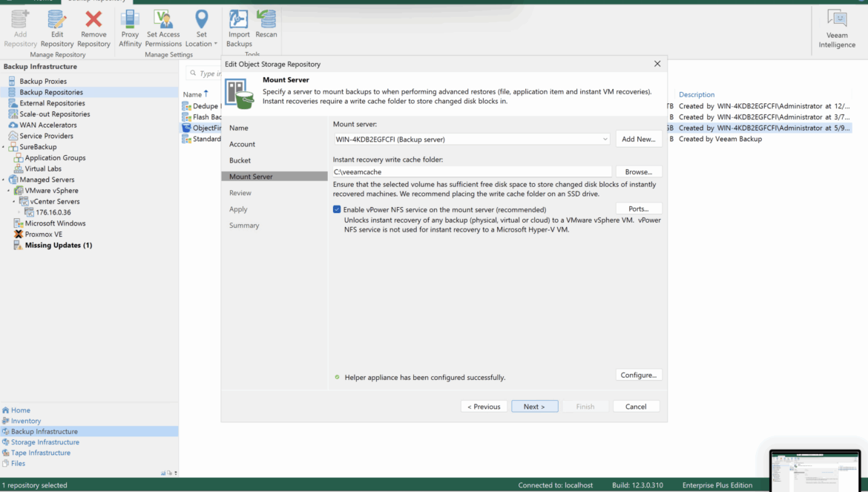Viewport: 868px width, 492px height.
Task: Select the Backup Proxies node icon
Action: click(x=12, y=82)
